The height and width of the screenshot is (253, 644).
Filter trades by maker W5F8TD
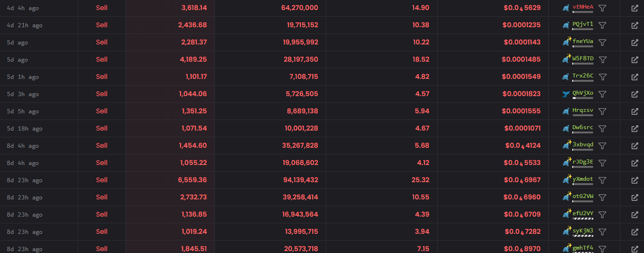pos(603,60)
